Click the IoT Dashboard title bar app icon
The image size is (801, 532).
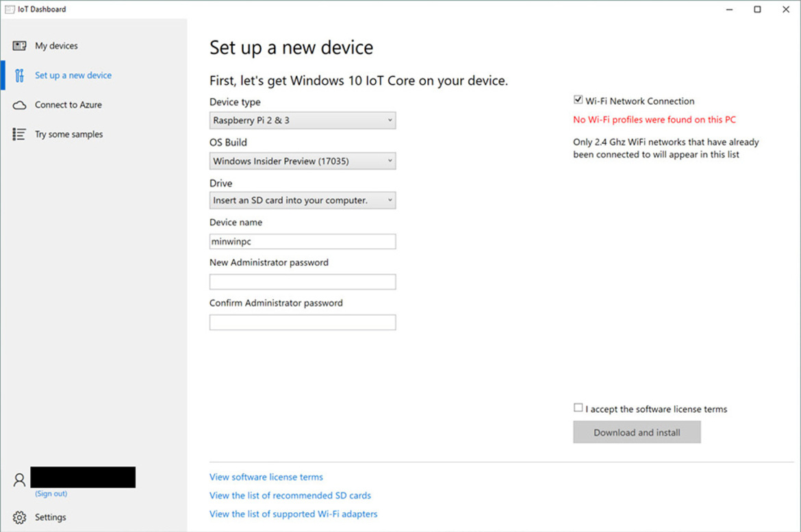(10, 9)
